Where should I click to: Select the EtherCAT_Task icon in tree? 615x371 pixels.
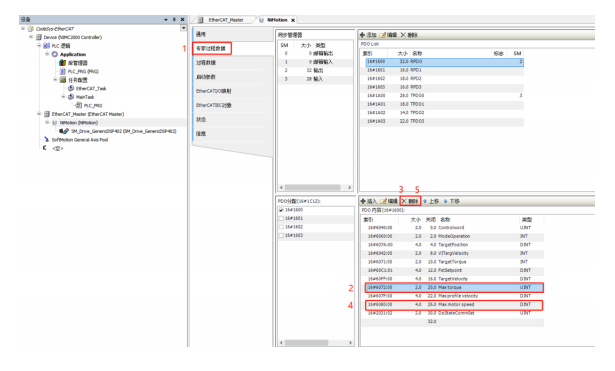pyautogui.click(x=71, y=88)
